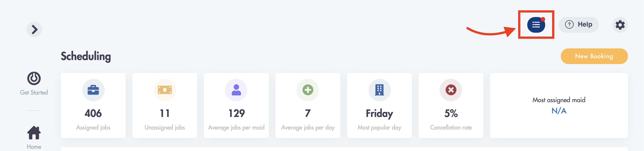The image size is (644, 151).
Task: Select the Get Started sidebar label
Action: coord(34,92)
